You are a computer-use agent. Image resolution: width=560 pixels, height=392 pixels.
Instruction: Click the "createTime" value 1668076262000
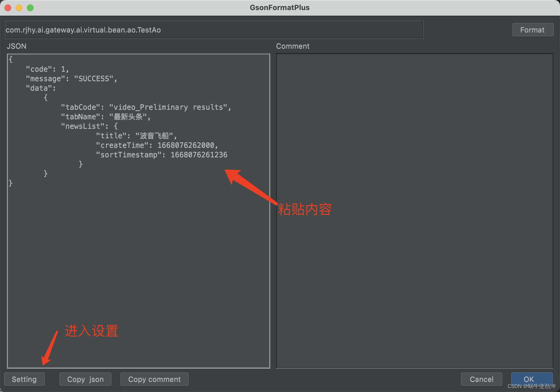186,145
